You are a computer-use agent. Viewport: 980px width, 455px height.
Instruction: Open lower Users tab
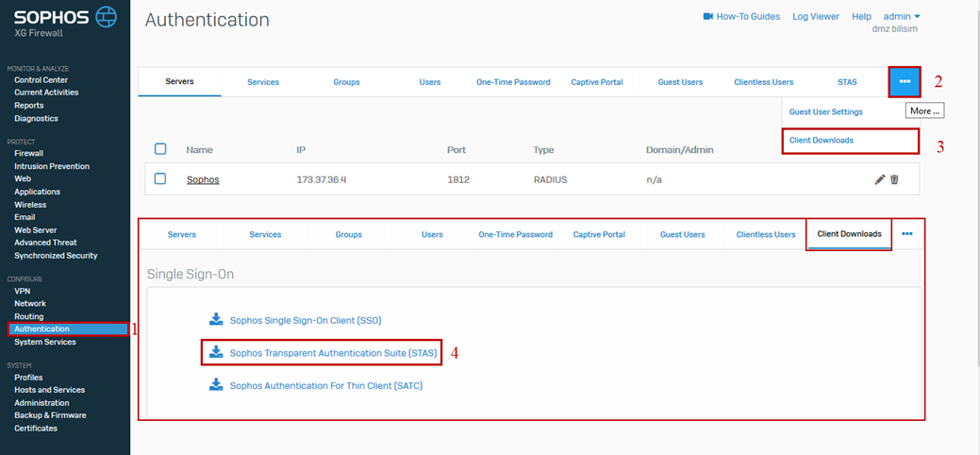pyautogui.click(x=432, y=235)
